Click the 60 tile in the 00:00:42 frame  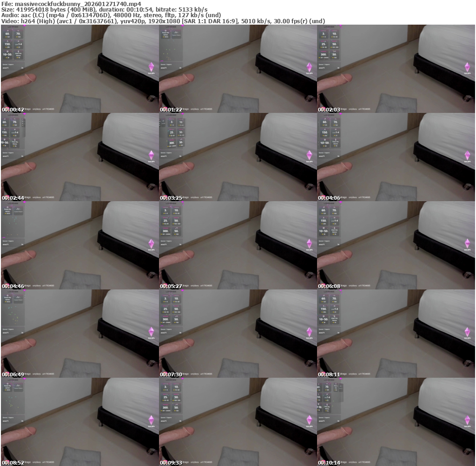click(x=7, y=35)
